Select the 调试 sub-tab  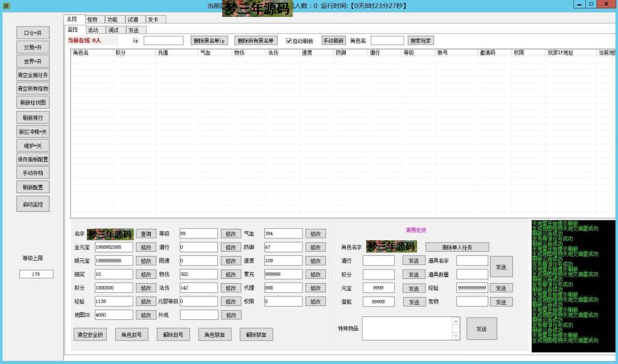116,30
